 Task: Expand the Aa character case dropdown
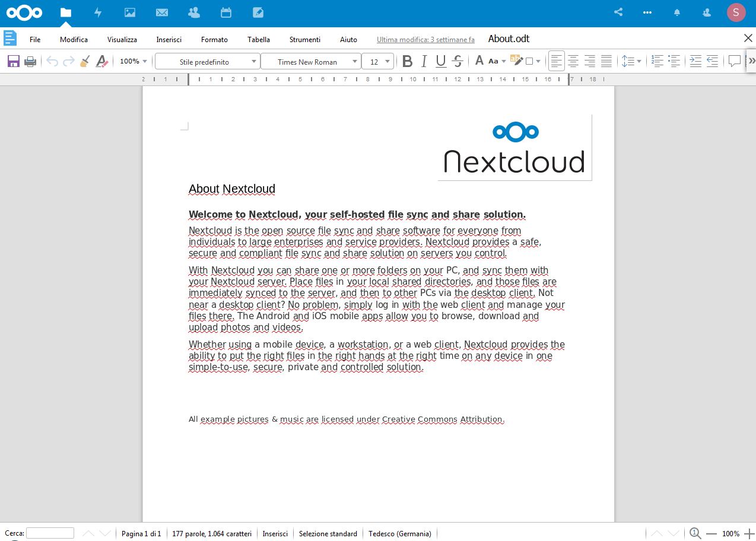pyautogui.click(x=504, y=61)
